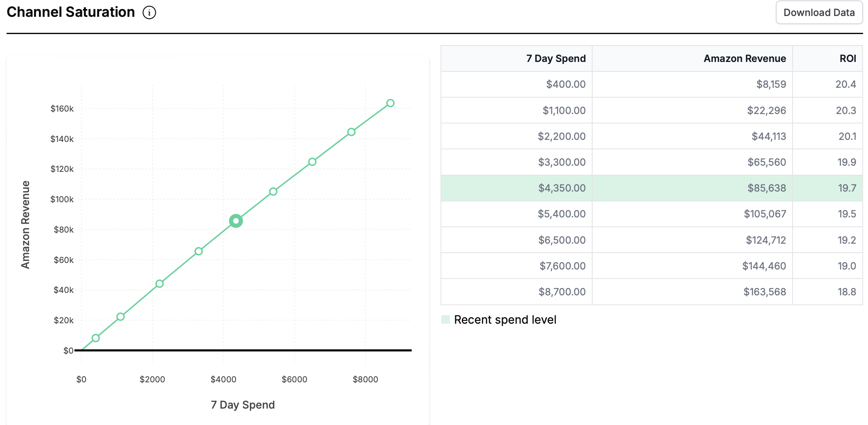Click the chart point near $65k revenue
Viewport: 868px width, 425px height.
point(199,251)
